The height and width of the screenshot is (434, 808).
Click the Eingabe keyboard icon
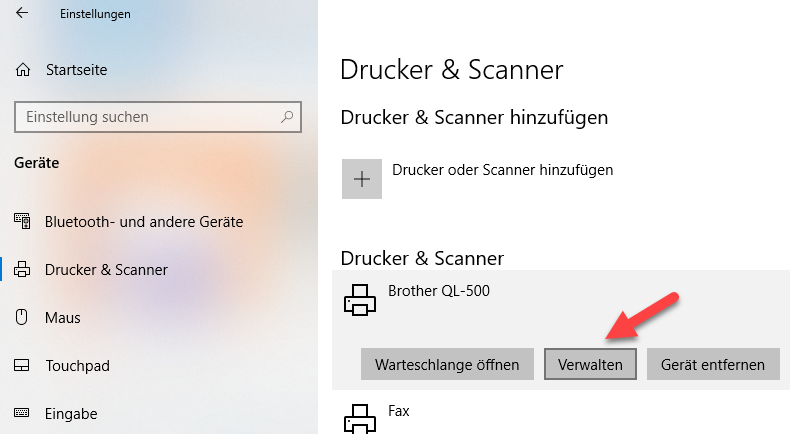point(23,413)
